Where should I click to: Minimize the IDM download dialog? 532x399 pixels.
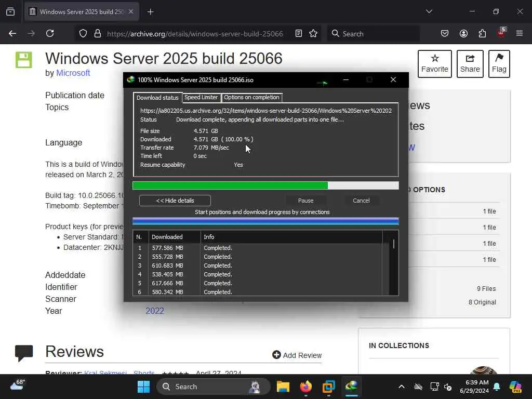point(345,79)
